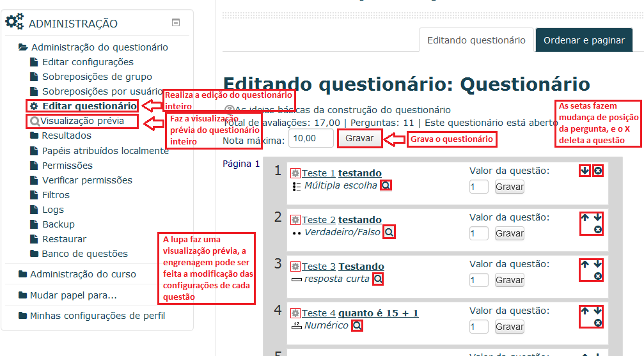
Task: Expand Administração do curso section
Action: click(83, 274)
